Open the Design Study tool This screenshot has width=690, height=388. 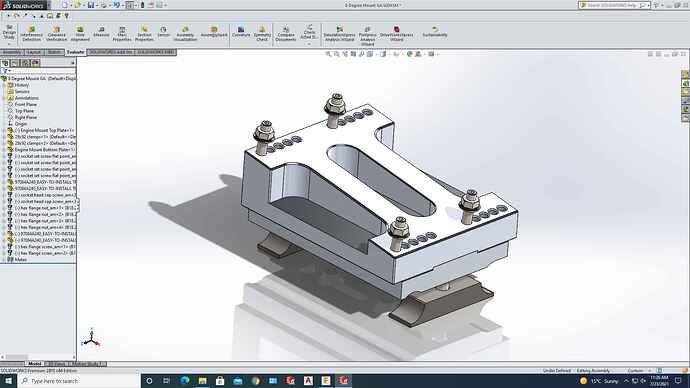[x=9, y=32]
